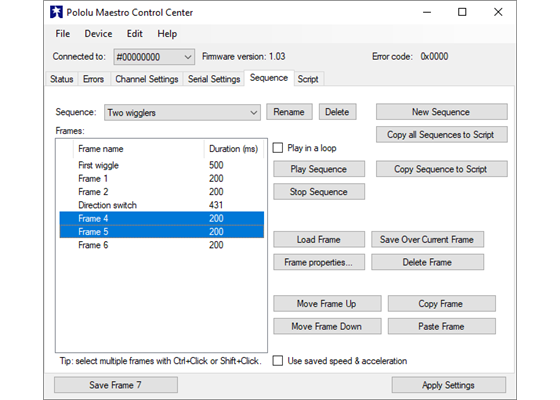Click the Play Sequence button
This screenshot has height=400, width=560.
(x=319, y=169)
